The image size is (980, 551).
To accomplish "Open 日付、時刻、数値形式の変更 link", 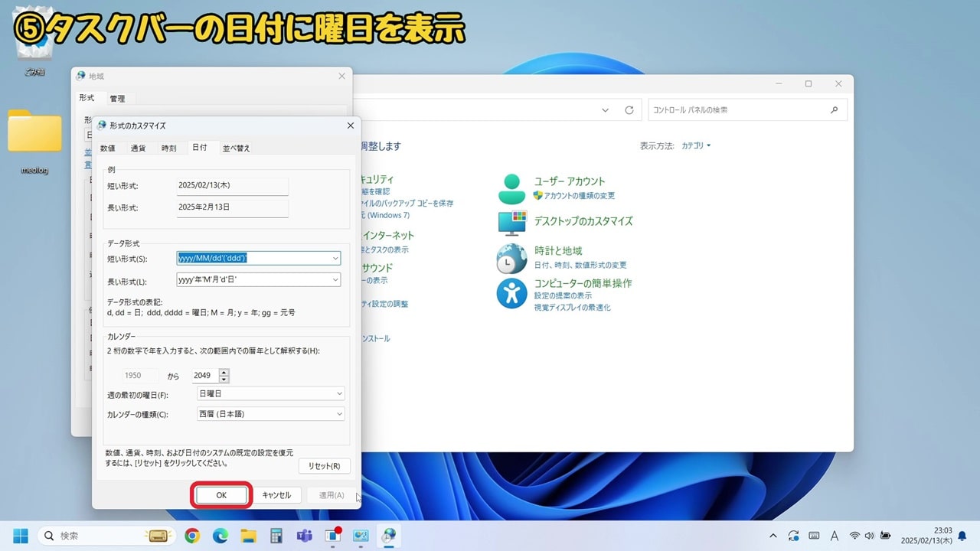I will coord(580,265).
